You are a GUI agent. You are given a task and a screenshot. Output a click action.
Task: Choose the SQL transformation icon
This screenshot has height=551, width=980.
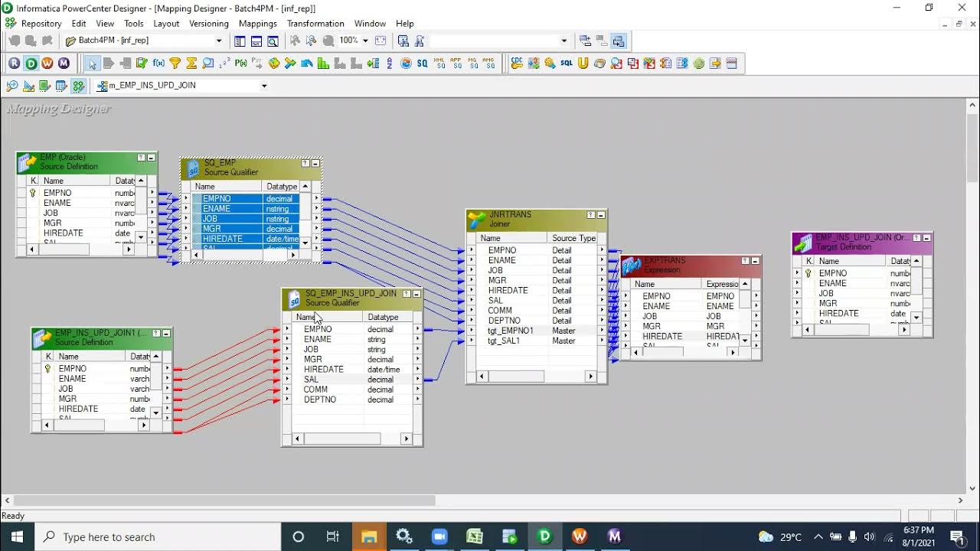(x=567, y=64)
